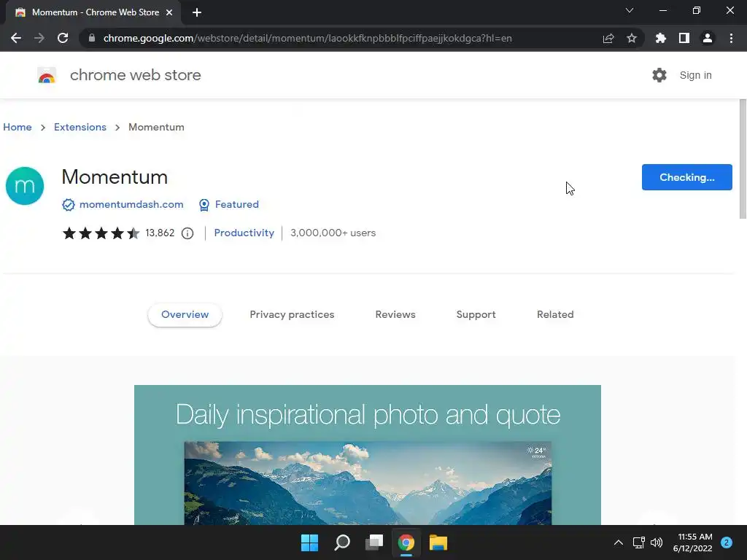Open the Windows taskbar search
747x560 pixels.
click(342, 542)
